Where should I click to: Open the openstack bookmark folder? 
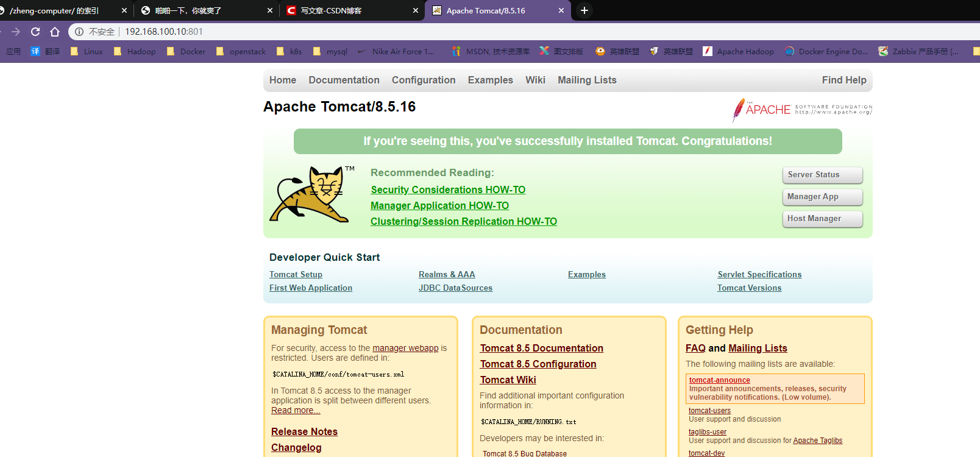pyautogui.click(x=241, y=51)
